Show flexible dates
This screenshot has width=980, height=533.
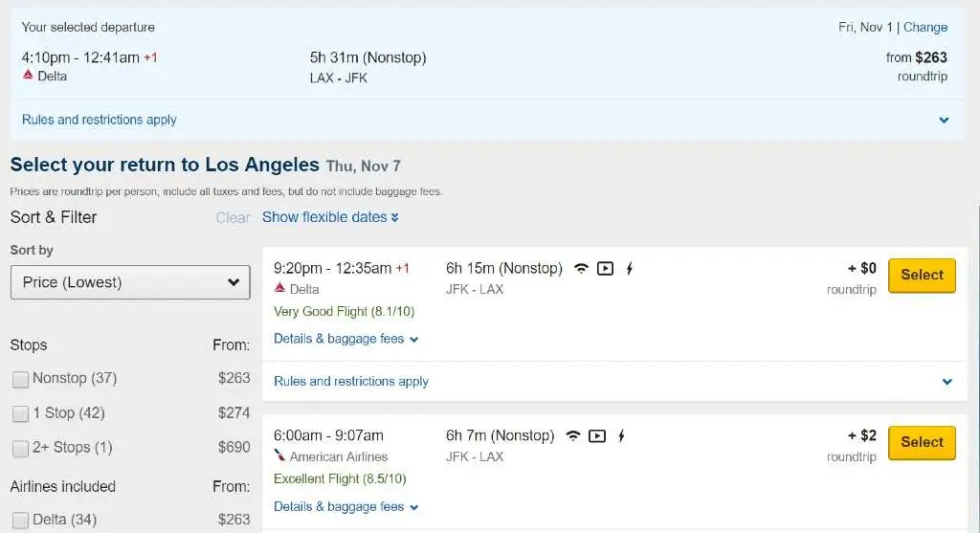330,217
